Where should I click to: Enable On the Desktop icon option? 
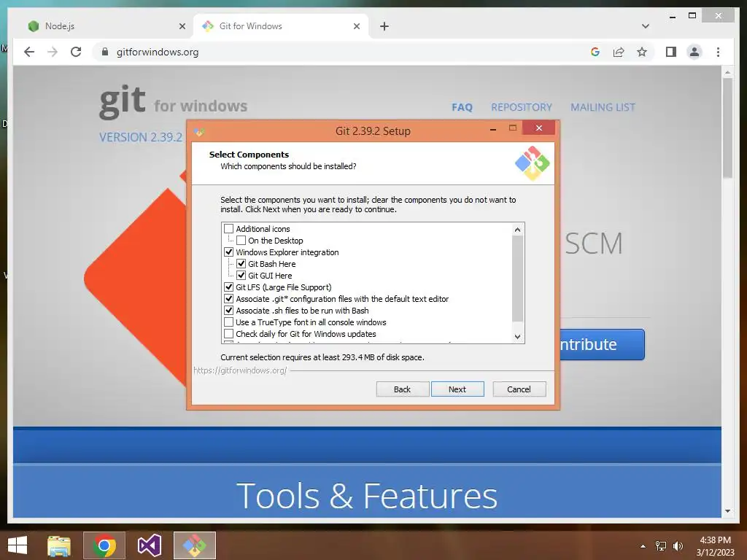[x=241, y=241]
